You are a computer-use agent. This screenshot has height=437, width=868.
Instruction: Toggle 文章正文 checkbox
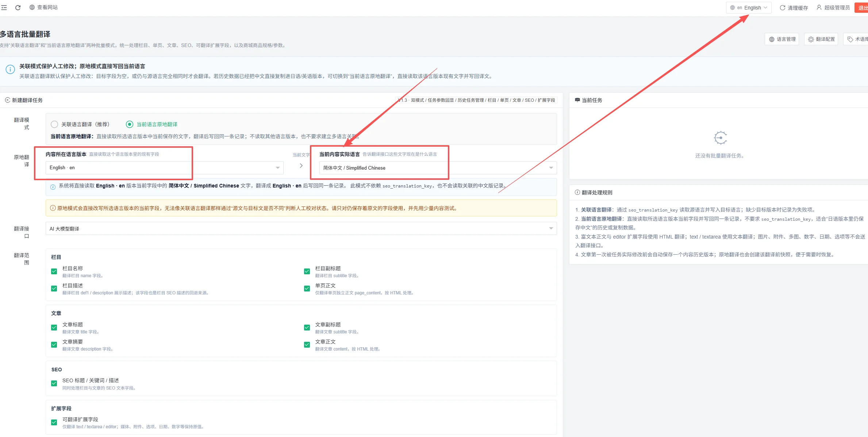click(307, 345)
